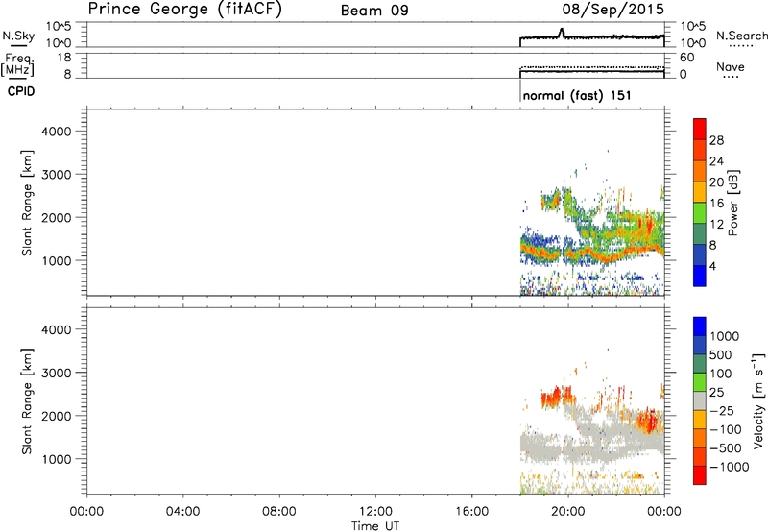Click the "16" tick label on the Power colorbar
The width and height of the screenshot is (768, 532).
click(716, 203)
